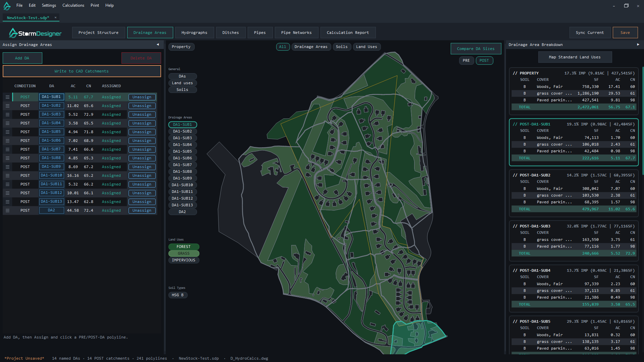Click the drag handle for DA1-SUB7 row
This screenshot has height=362, width=644.
[x=7, y=149]
